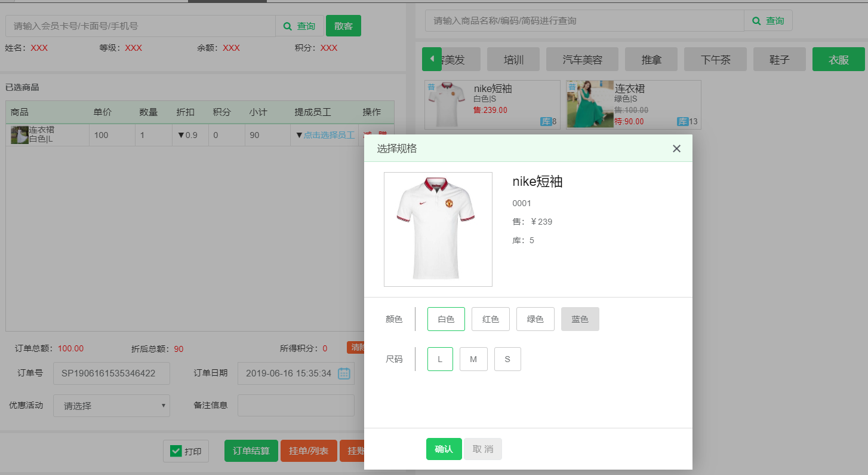Focus the 备注信息 input field

[296, 406]
